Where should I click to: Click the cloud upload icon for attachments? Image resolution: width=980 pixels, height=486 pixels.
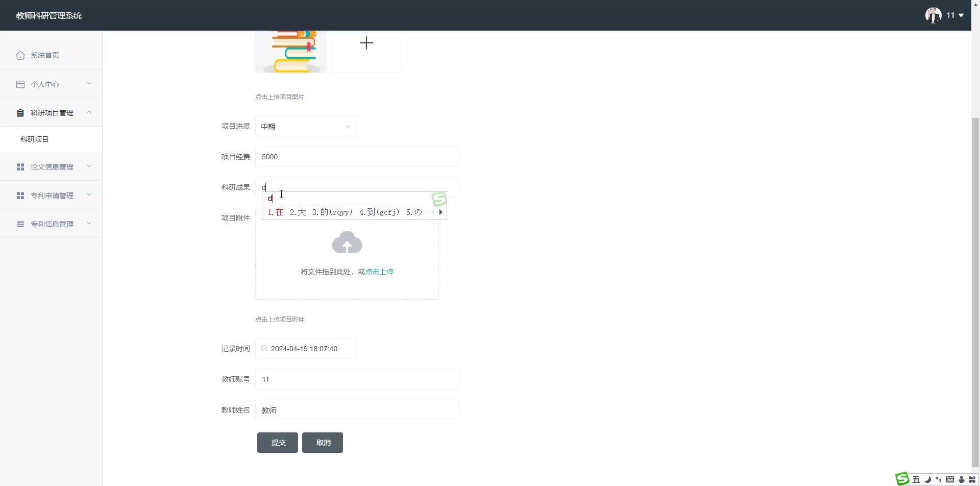(347, 242)
